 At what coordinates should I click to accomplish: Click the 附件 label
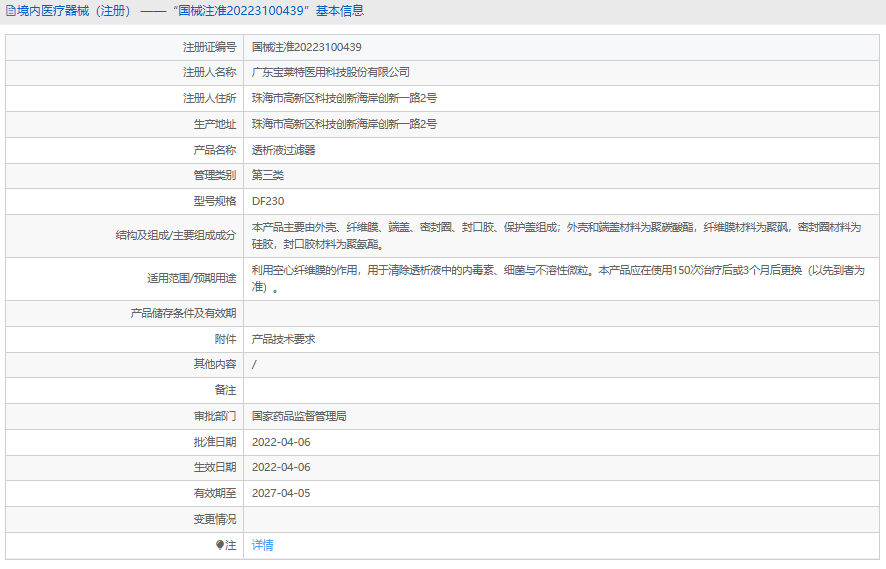click(225, 340)
